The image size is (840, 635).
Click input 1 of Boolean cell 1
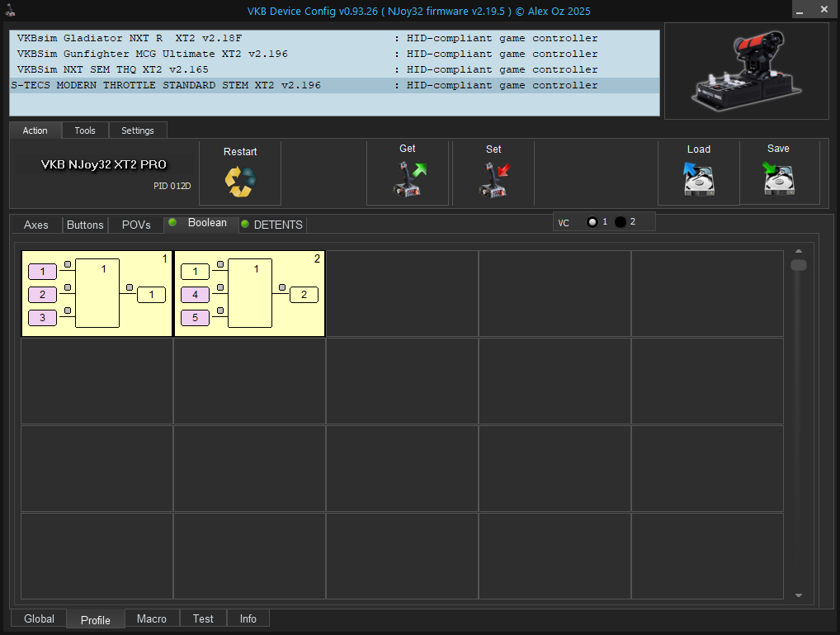[42, 272]
